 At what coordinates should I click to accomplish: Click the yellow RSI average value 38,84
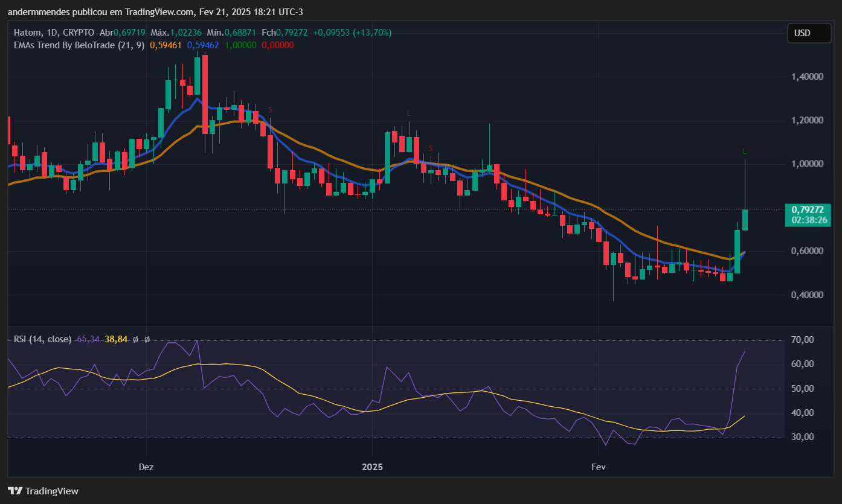pos(116,339)
